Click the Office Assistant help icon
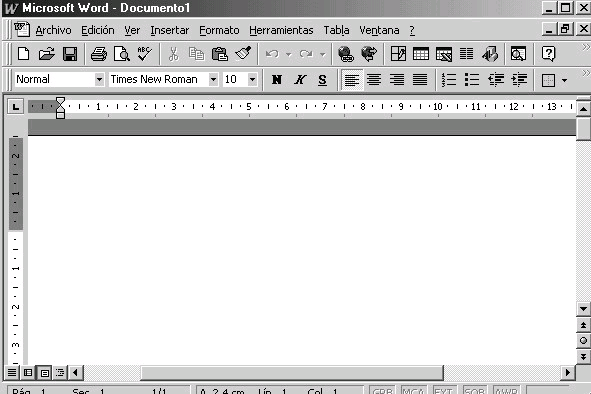 pyautogui.click(x=548, y=54)
